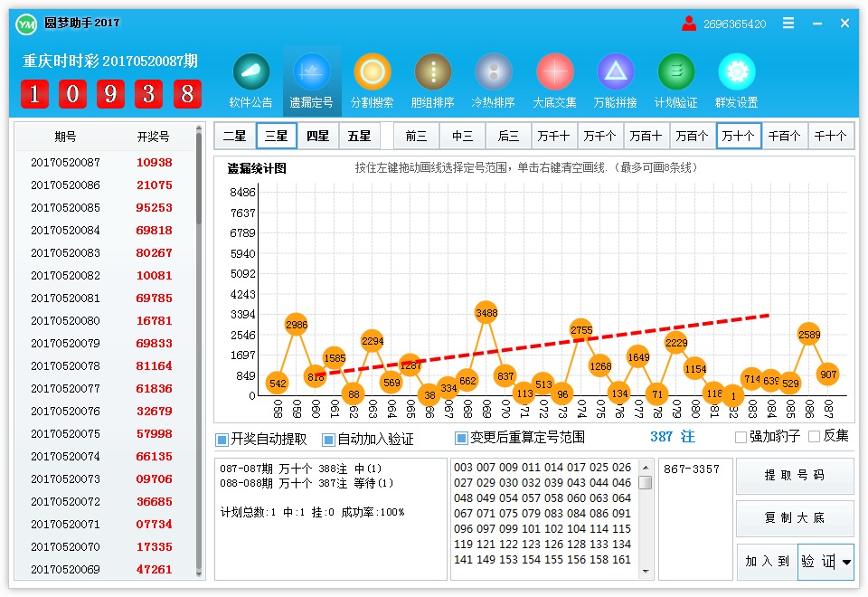
Task: Select the 后三 position tab
Action: point(508,136)
